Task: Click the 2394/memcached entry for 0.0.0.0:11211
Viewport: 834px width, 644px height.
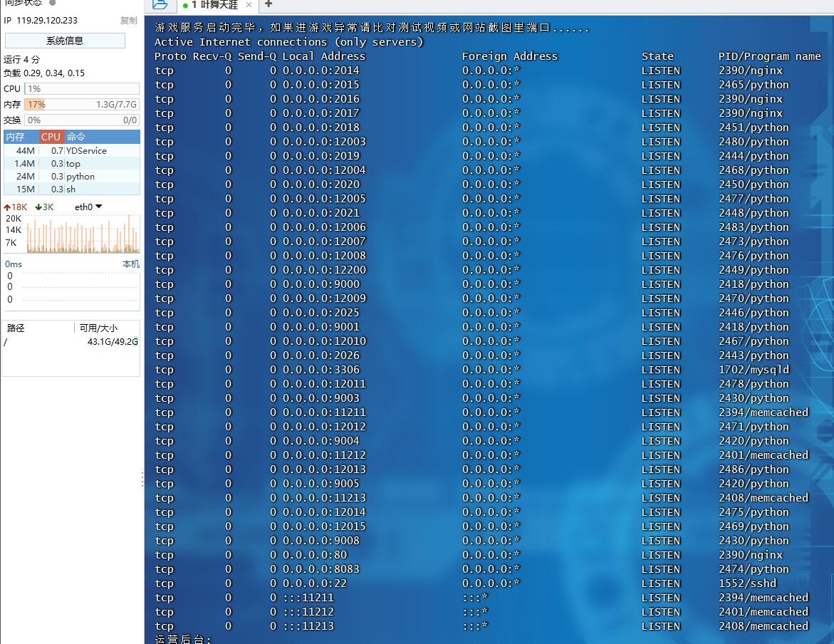Action: [x=763, y=412]
